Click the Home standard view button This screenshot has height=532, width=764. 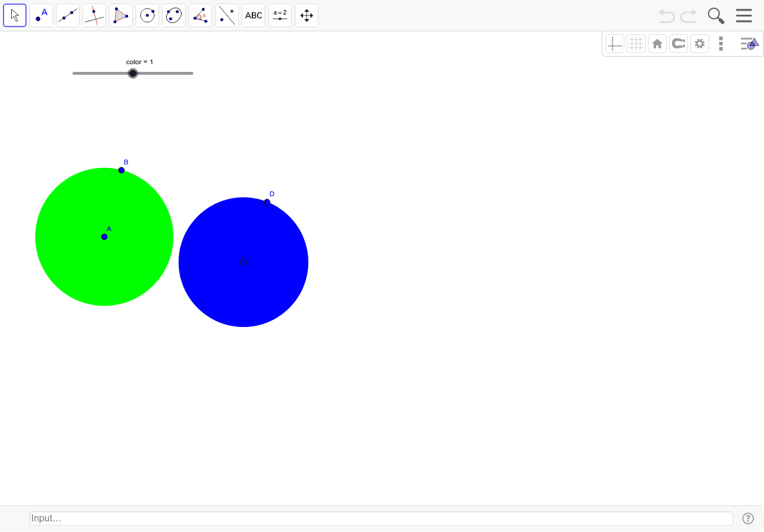click(x=657, y=44)
